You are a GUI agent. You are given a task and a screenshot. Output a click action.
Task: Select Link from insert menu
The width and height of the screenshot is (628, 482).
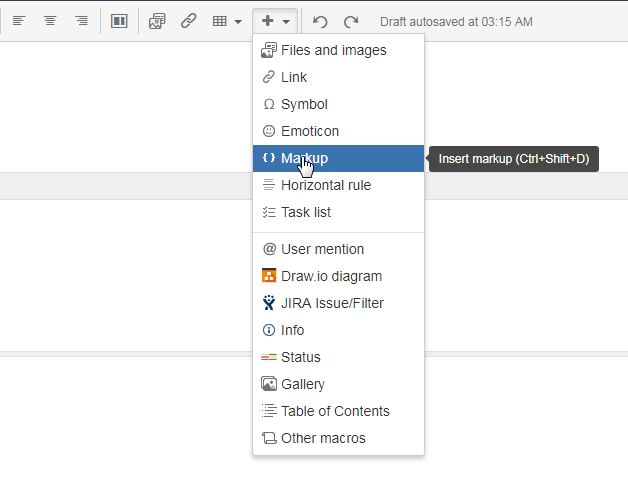coord(338,77)
